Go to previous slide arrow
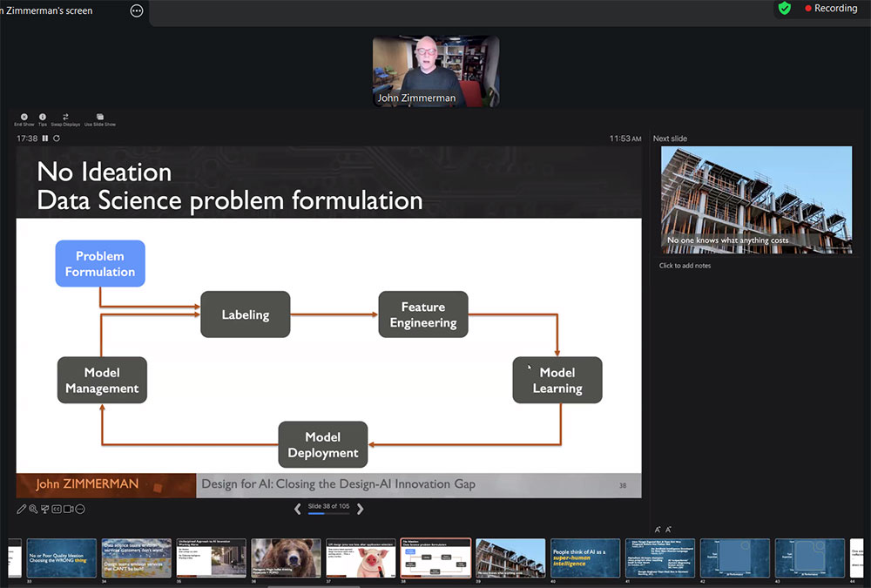This screenshot has width=871, height=588. tap(297, 509)
